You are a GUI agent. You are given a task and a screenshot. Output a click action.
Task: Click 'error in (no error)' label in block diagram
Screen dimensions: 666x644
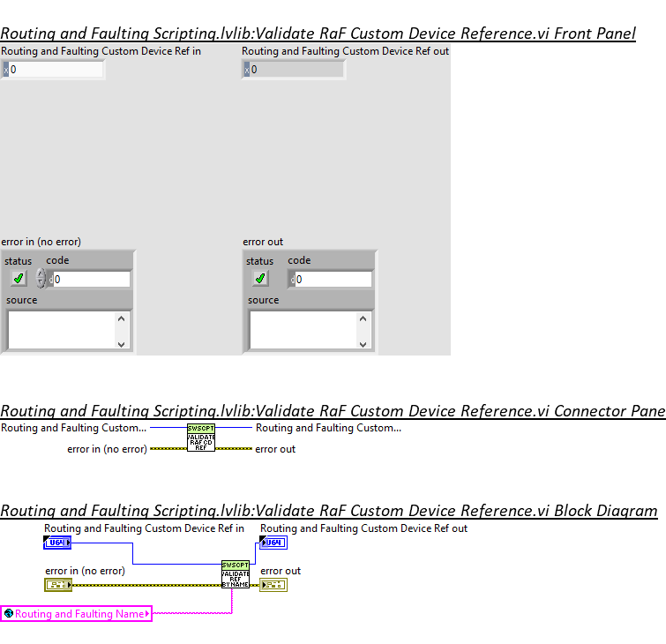[x=86, y=571]
